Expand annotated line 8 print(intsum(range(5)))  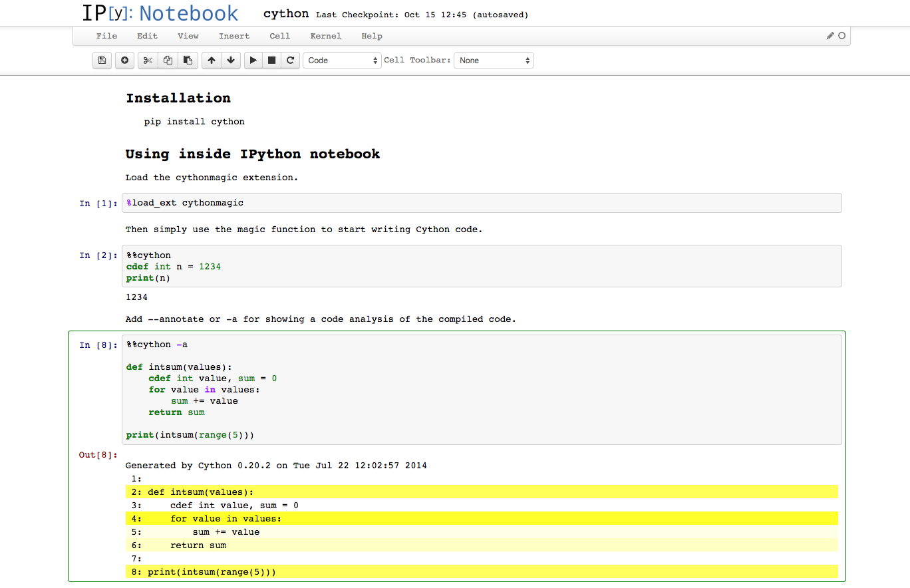click(x=482, y=572)
